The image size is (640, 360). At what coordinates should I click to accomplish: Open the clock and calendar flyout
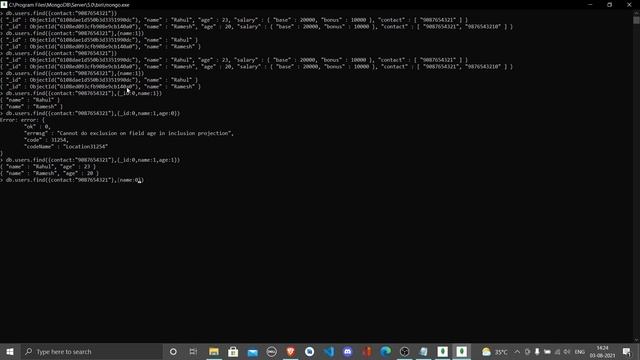pos(602,351)
